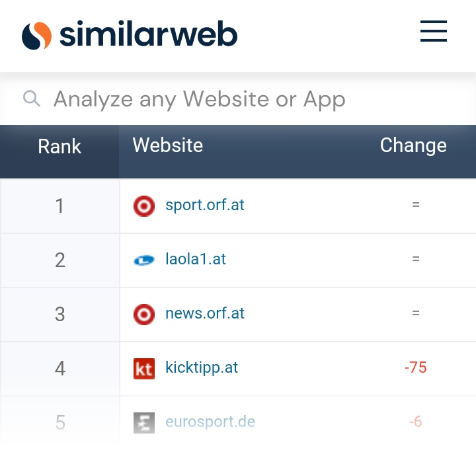Click the -75 change value for kicktipp.at
Screen dimensions: 476x456
(x=415, y=367)
